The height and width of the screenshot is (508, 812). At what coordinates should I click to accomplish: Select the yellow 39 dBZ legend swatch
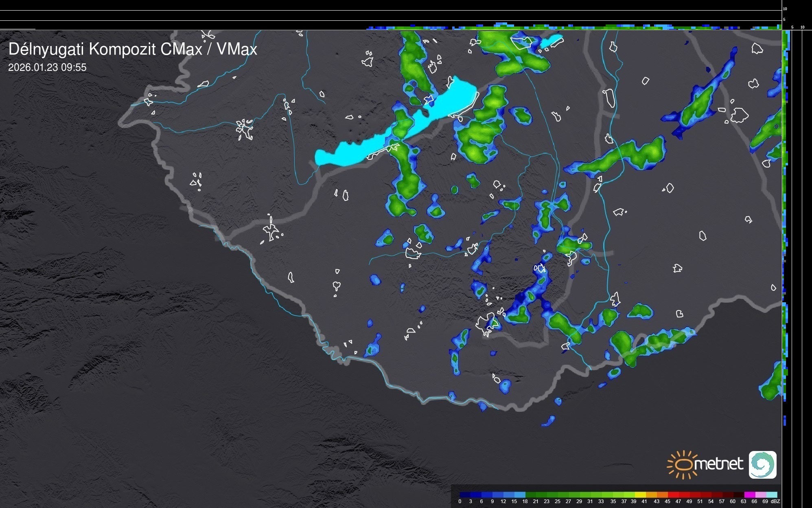click(640, 495)
